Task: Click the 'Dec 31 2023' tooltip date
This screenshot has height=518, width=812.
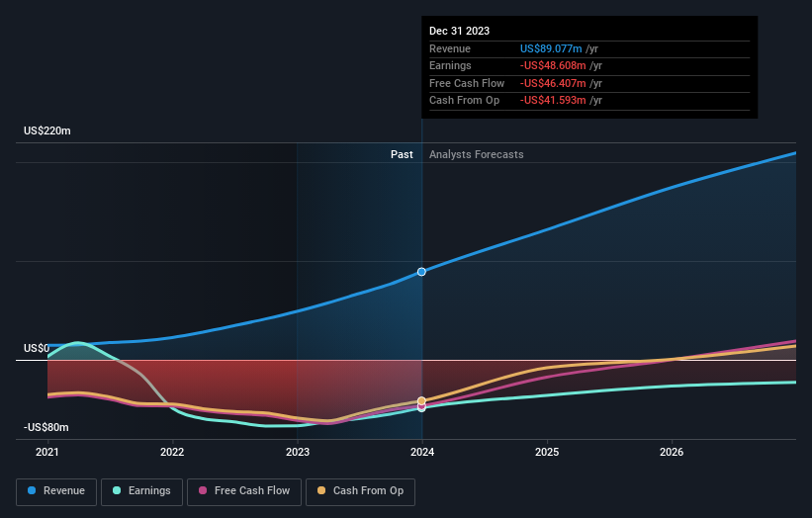Action: click(x=459, y=31)
